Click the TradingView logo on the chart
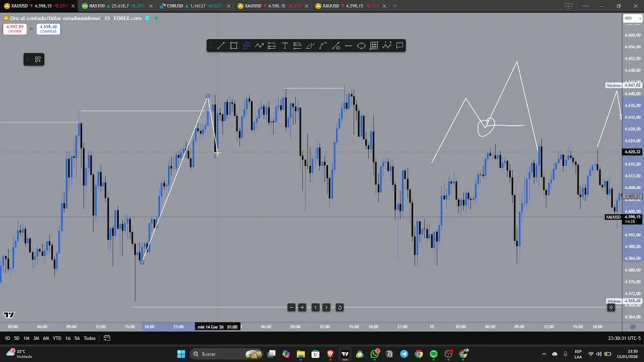This screenshot has width=644, height=362. pyautogui.click(x=9, y=315)
